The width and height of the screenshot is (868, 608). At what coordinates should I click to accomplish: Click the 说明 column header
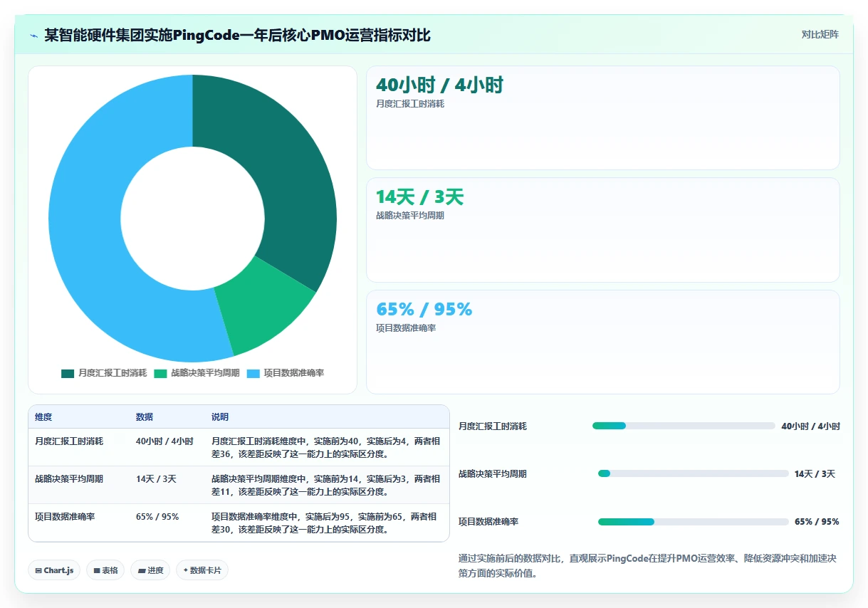[x=220, y=416]
